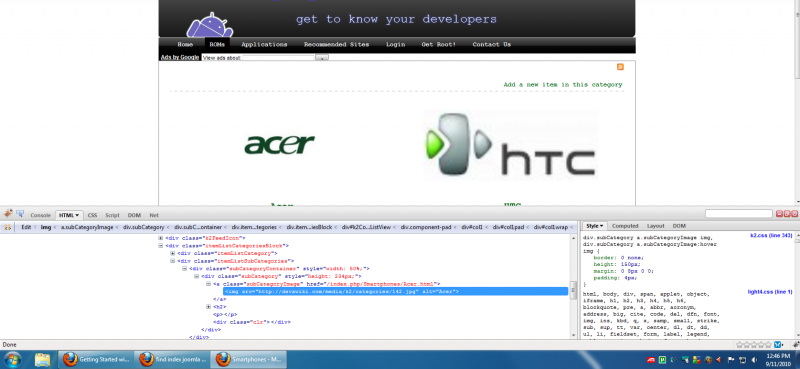The height and width of the screenshot is (369, 800).
Task: Open the light4.css (line 1) source link
Action: (770, 292)
